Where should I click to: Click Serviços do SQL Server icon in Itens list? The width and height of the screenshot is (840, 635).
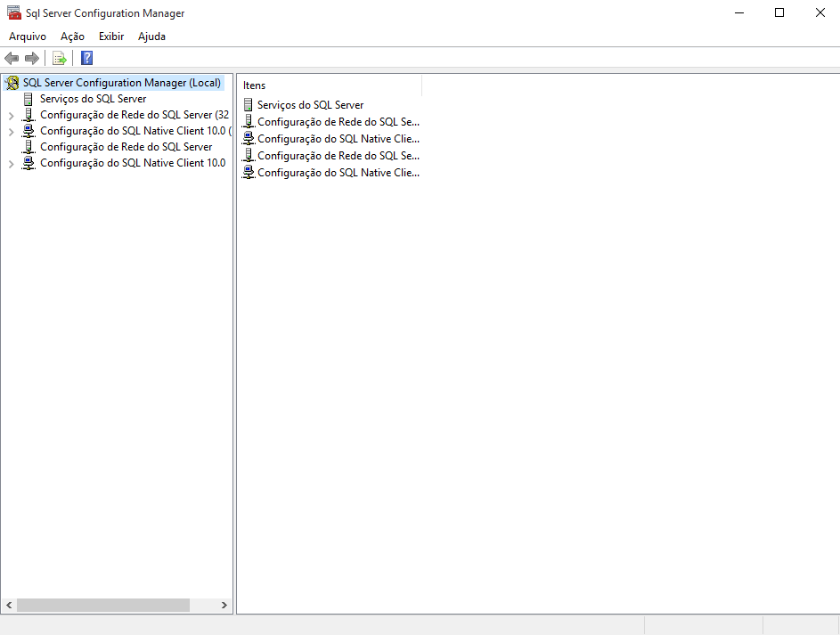[249, 105]
